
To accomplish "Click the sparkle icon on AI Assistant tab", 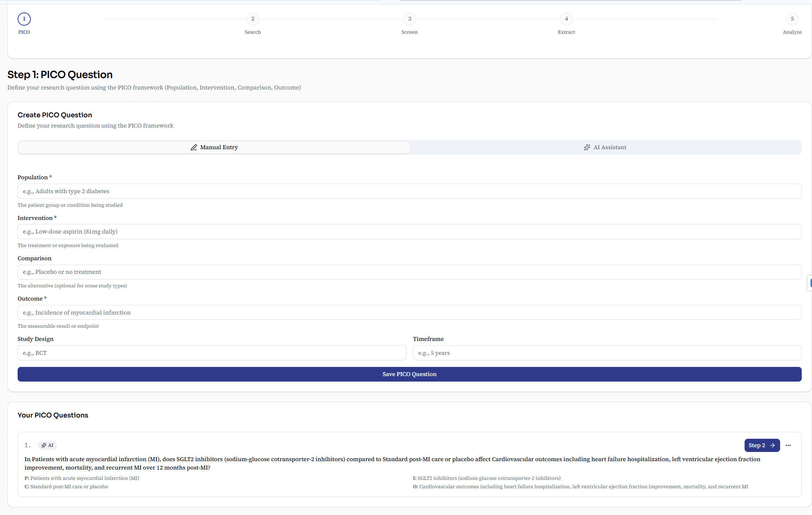I will point(587,147).
